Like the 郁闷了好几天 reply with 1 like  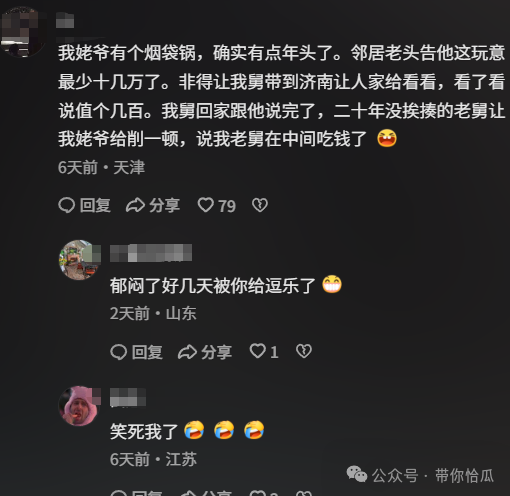264,352
